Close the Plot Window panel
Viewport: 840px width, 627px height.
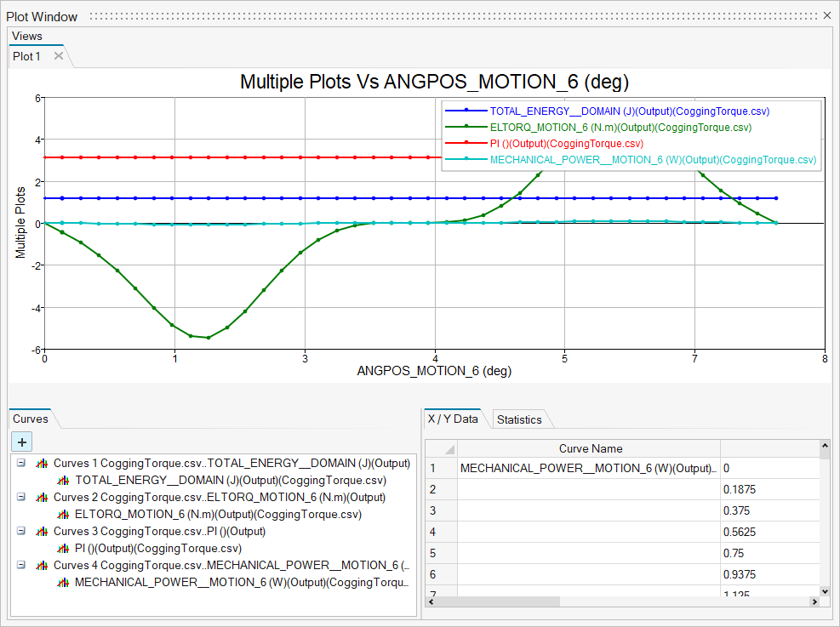pyautogui.click(x=827, y=16)
